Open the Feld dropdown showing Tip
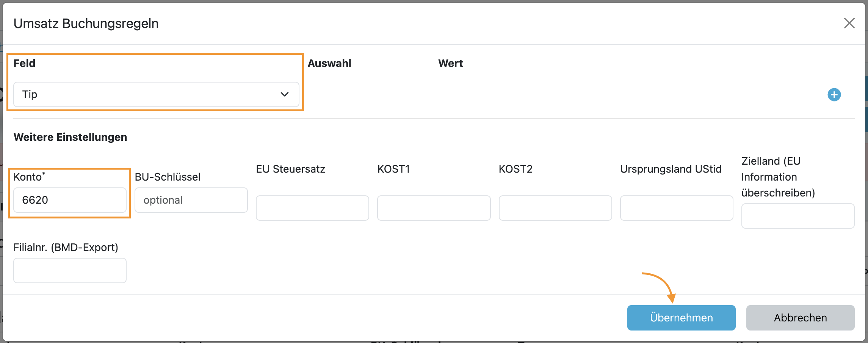 156,95
